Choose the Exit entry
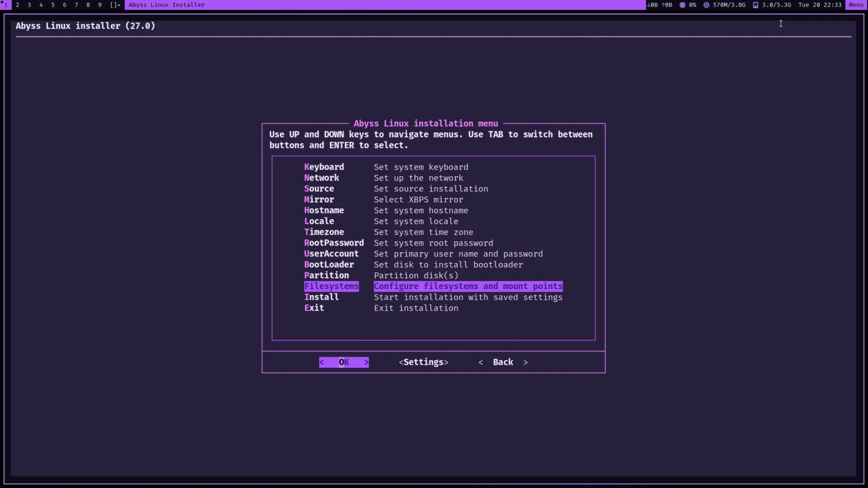 pyautogui.click(x=314, y=308)
